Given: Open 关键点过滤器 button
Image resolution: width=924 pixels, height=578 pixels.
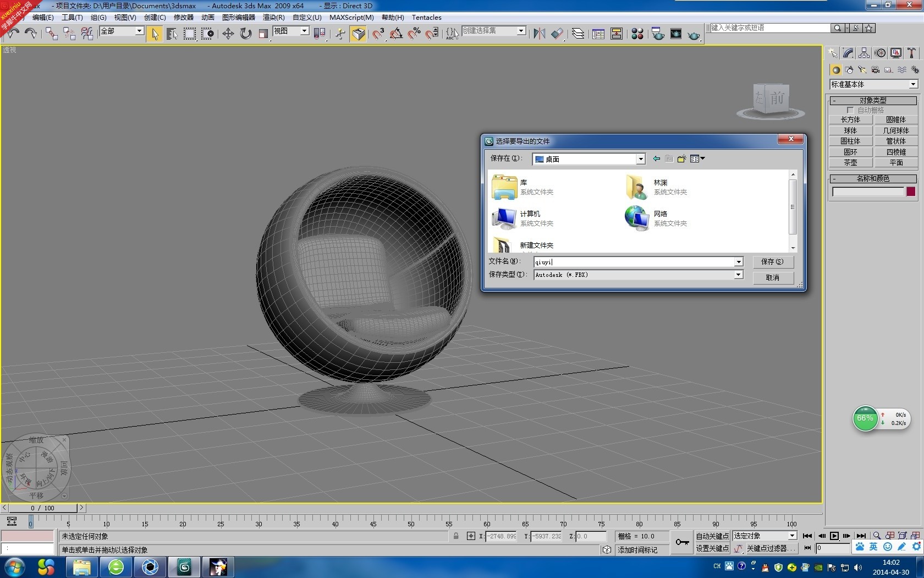Looking at the screenshot, I should coord(771,548).
